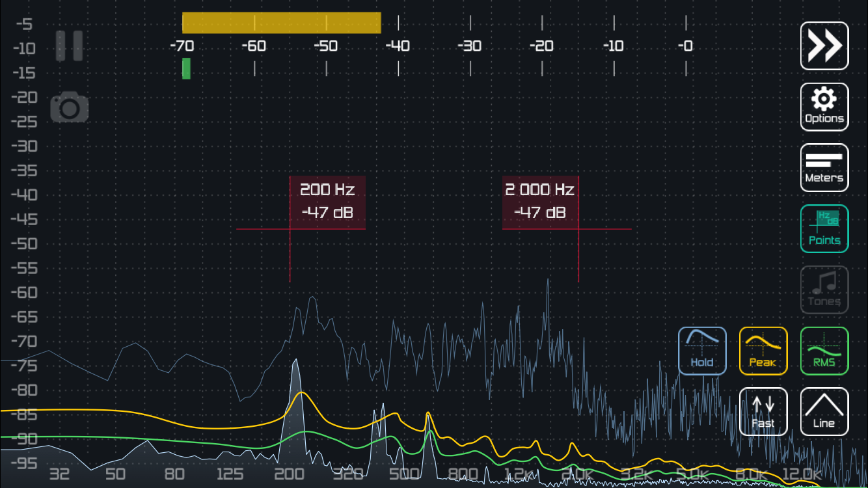This screenshot has width=868, height=488.
Task: Enable the Tones feature
Action: [824, 290]
